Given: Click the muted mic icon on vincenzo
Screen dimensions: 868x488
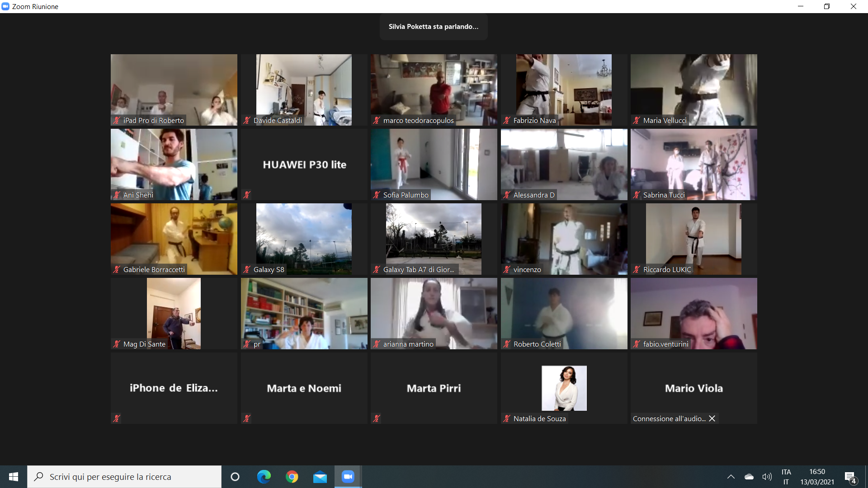Looking at the screenshot, I should [507, 269].
